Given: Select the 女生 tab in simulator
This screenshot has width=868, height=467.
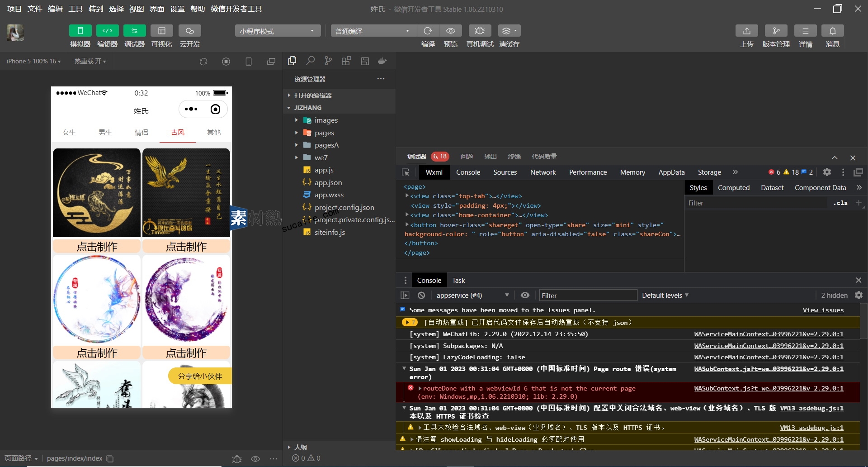Looking at the screenshot, I should [x=69, y=132].
